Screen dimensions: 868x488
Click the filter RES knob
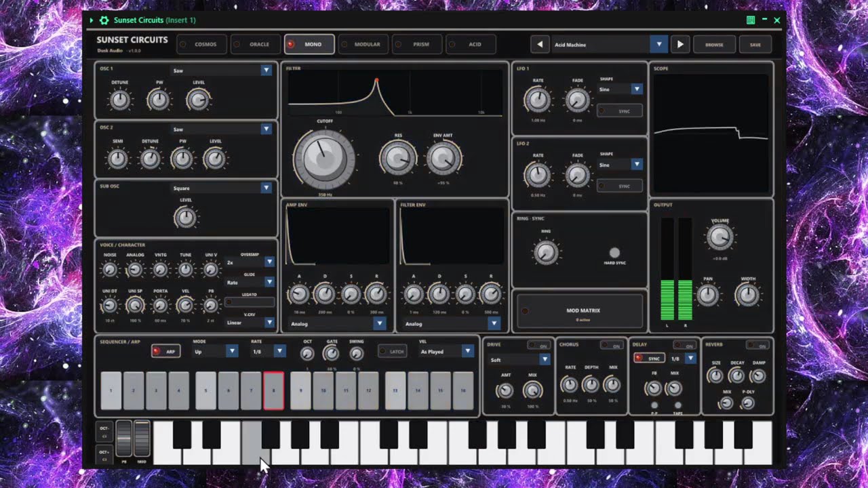[x=398, y=159]
